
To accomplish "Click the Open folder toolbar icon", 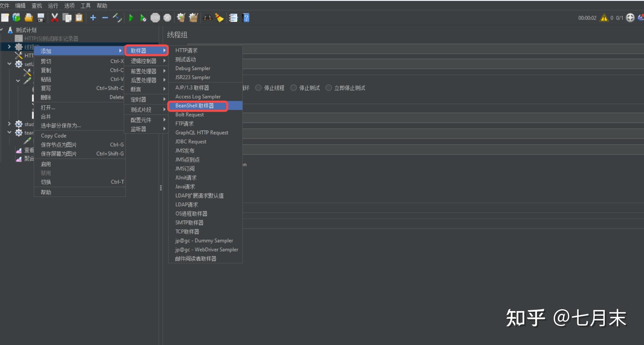I will pos(28,18).
